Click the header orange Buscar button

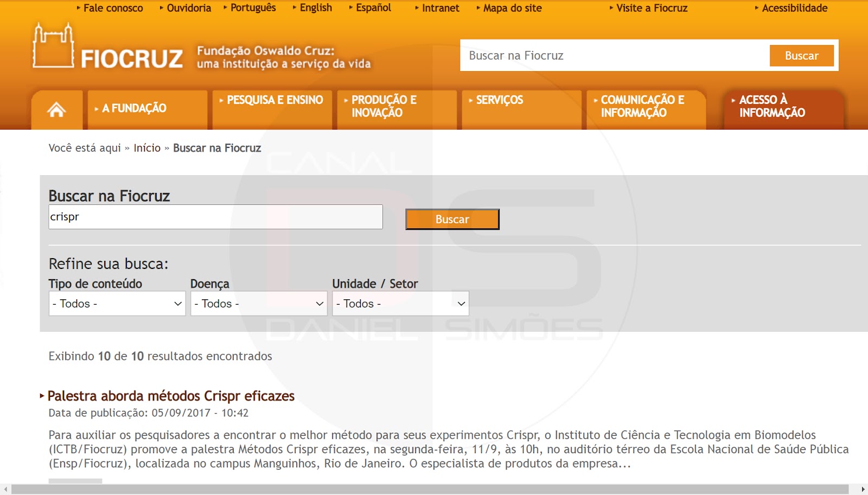click(801, 55)
